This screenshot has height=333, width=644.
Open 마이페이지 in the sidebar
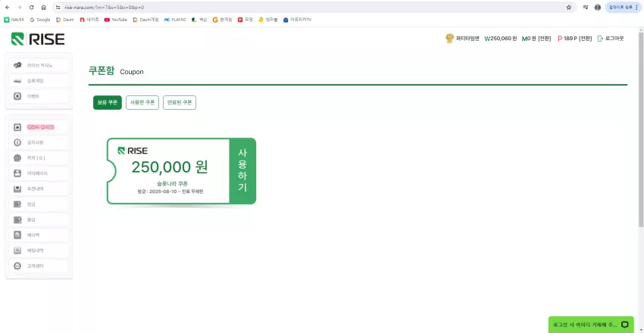39,173
